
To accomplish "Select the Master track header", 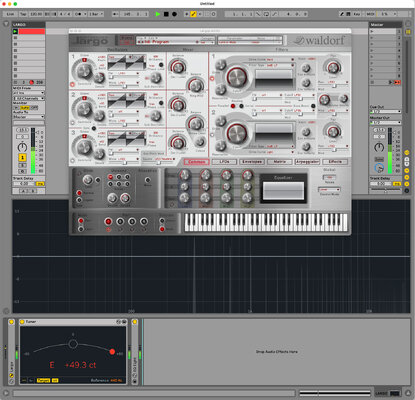I will click(385, 25).
